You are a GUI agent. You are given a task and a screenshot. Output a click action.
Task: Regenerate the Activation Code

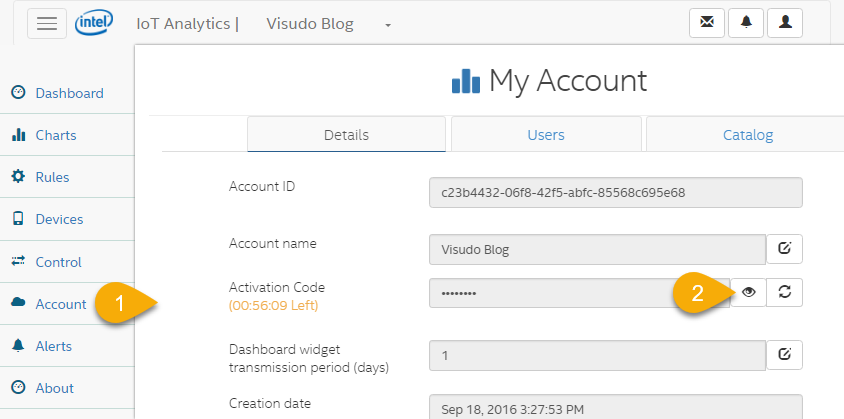pyautogui.click(x=785, y=292)
